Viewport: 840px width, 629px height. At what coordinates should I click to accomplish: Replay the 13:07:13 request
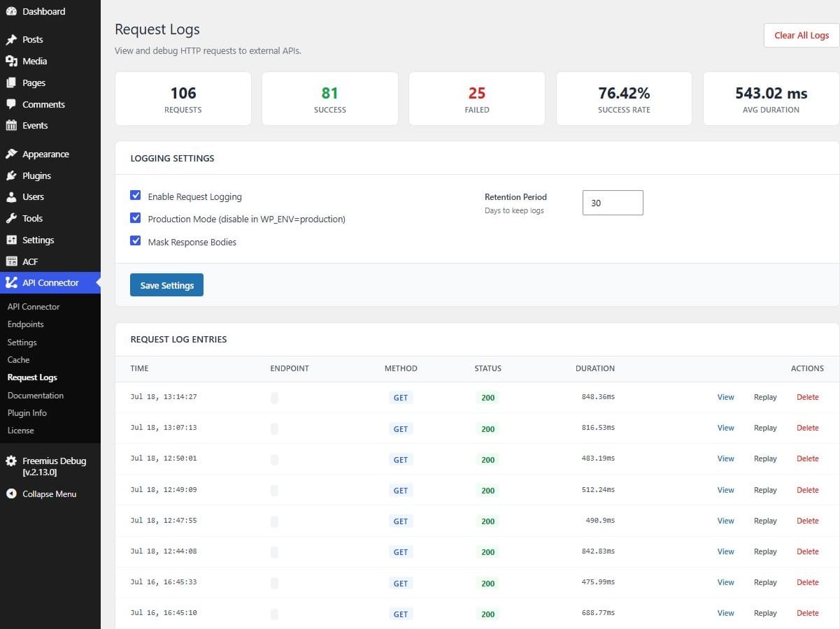[765, 428]
